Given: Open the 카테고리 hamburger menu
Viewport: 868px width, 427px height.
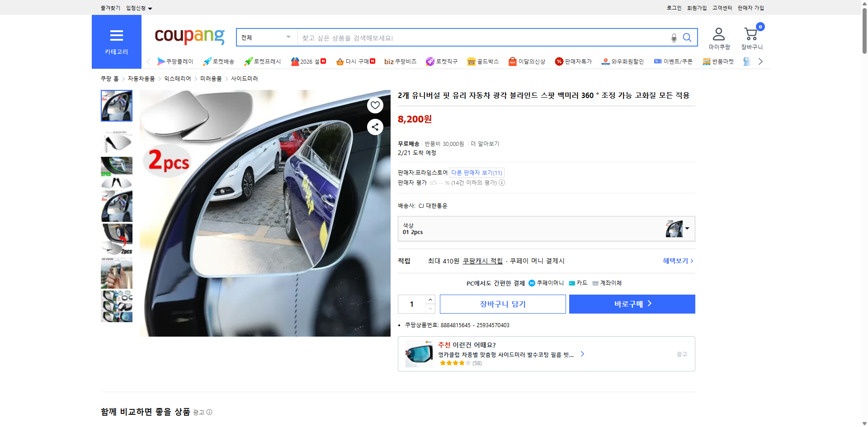Looking at the screenshot, I should 116,36.
